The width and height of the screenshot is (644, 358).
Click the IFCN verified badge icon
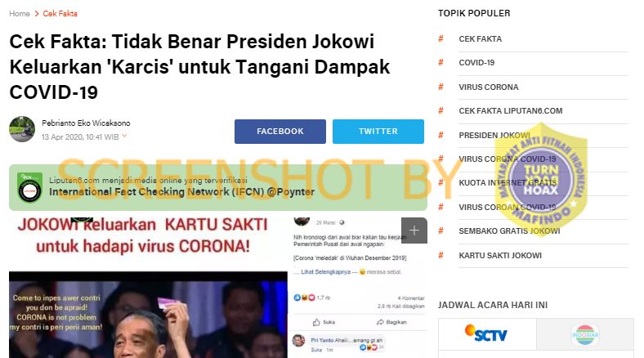pos(29,187)
